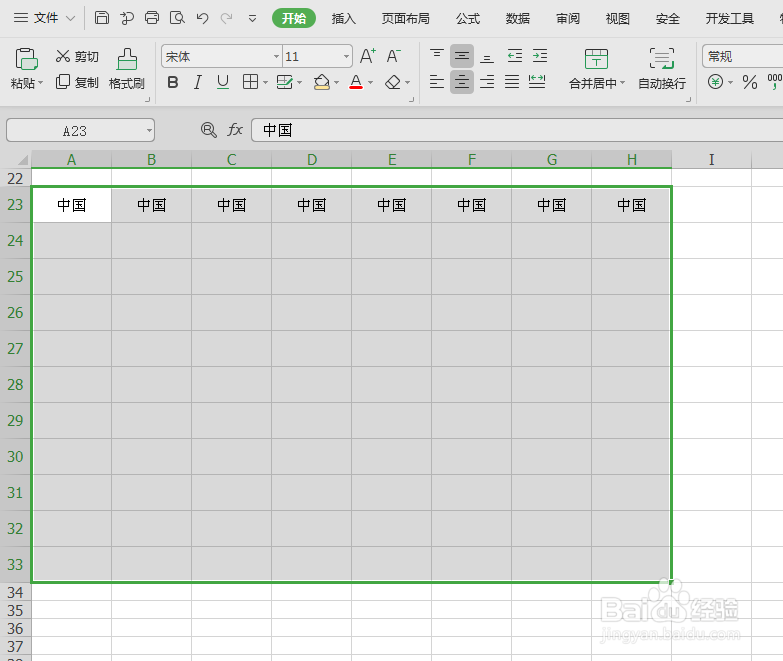Click the eraser clear-format icon
783x661 pixels.
click(x=393, y=82)
